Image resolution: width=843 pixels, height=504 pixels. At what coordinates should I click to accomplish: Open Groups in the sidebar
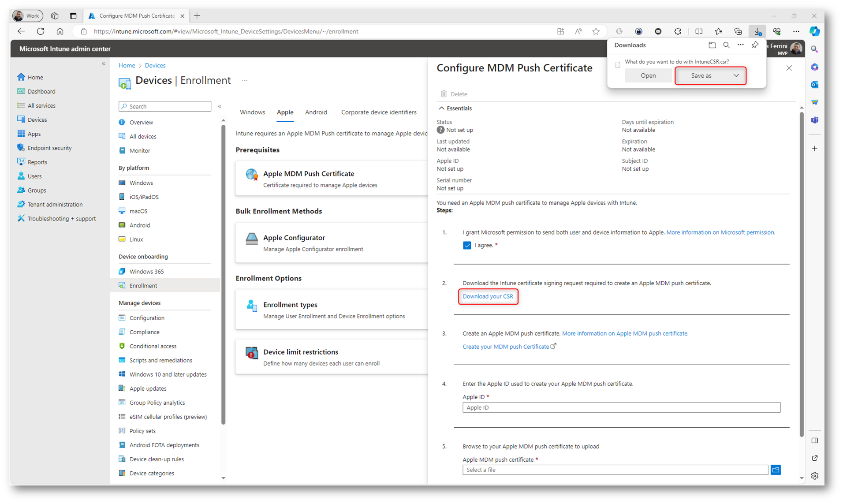tap(37, 190)
